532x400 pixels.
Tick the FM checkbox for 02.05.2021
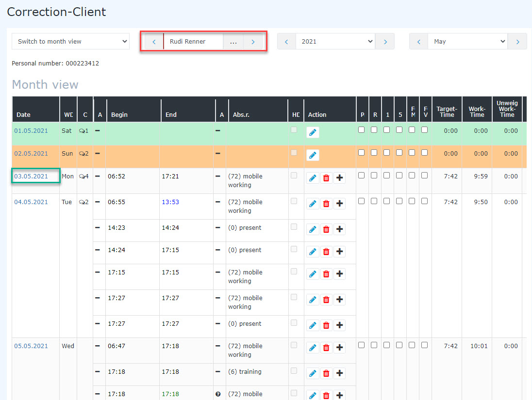click(412, 153)
